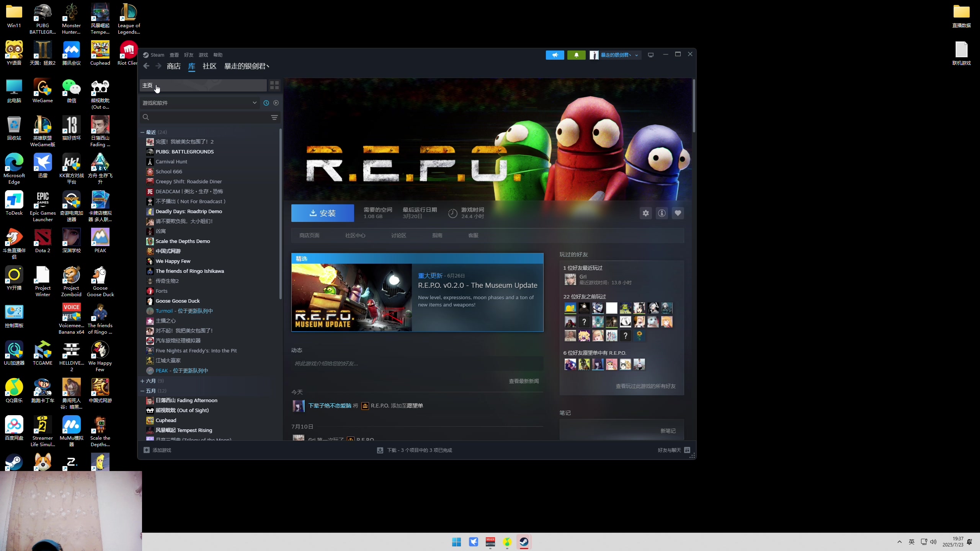Click the Steam forward navigation arrow
This screenshot has width=980, height=551.
(158, 66)
